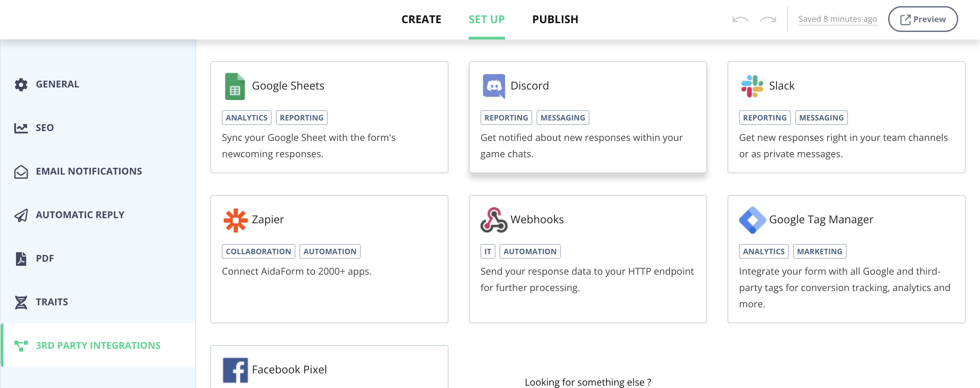Viewport: 980px width, 388px height.
Task: Select the SET UP tab
Action: pyautogui.click(x=487, y=19)
